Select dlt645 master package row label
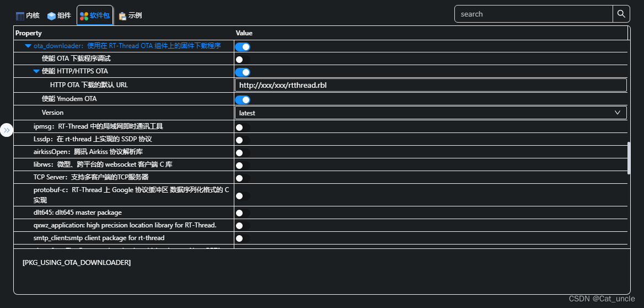 tap(78, 213)
